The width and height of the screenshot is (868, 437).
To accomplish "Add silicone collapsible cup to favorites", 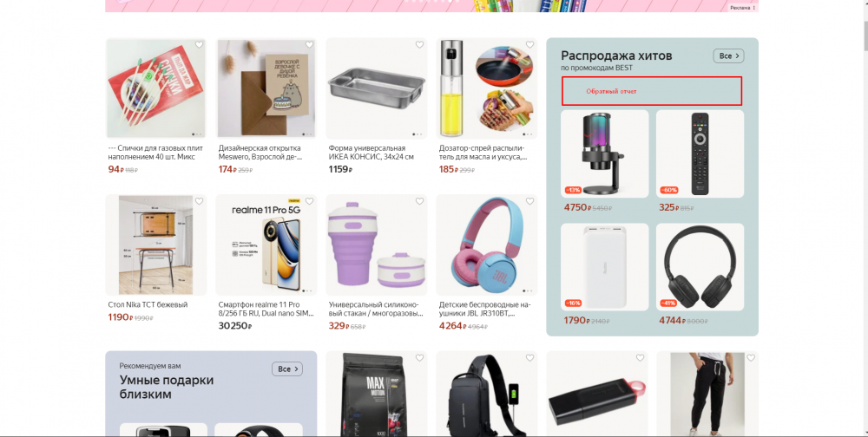I will coord(419,201).
